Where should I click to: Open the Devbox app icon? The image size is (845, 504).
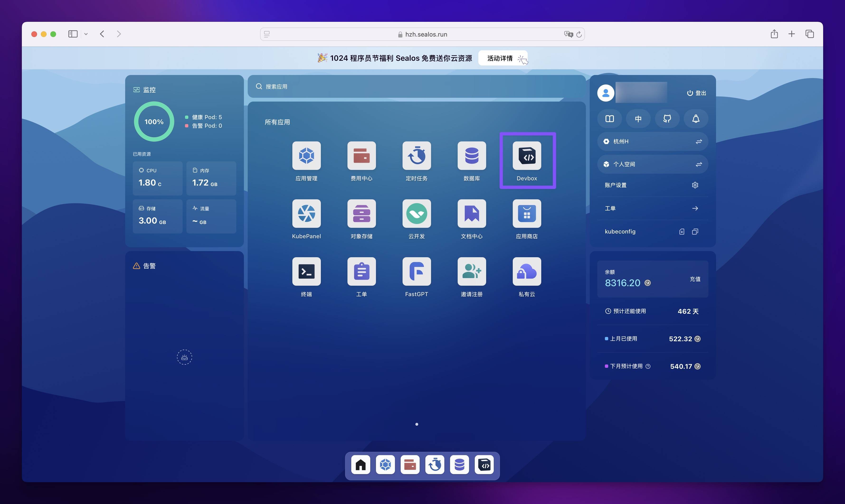(x=527, y=156)
